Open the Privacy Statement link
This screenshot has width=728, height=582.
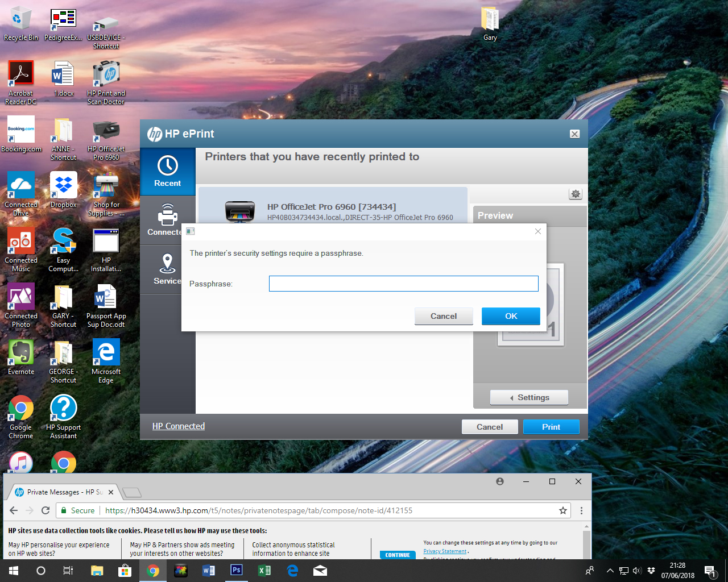point(445,551)
